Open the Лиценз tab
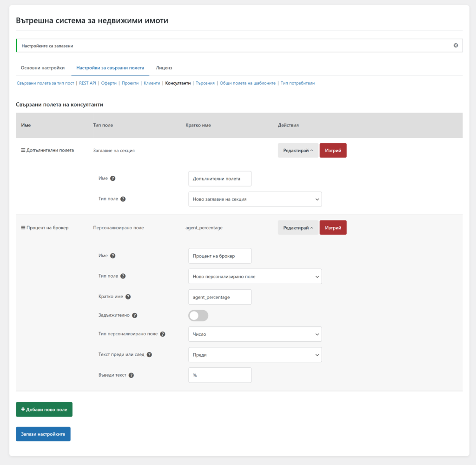This screenshot has width=476, height=465. [x=164, y=68]
